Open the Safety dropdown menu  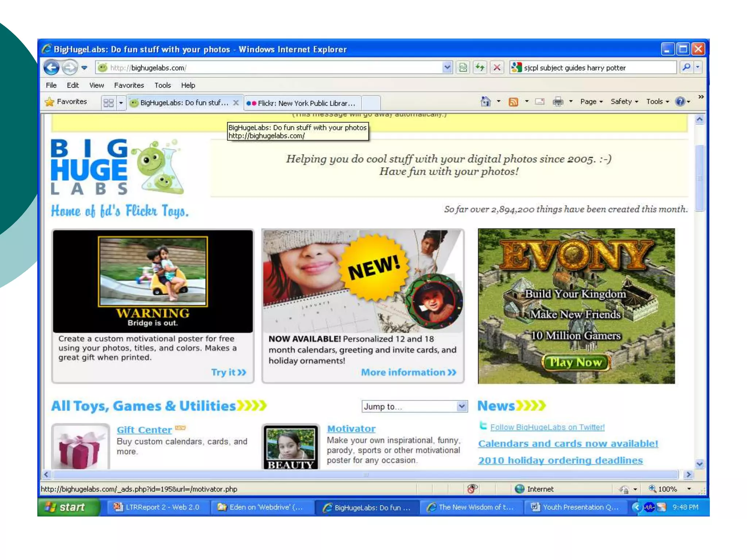pyautogui.click(x=624, y=102)
